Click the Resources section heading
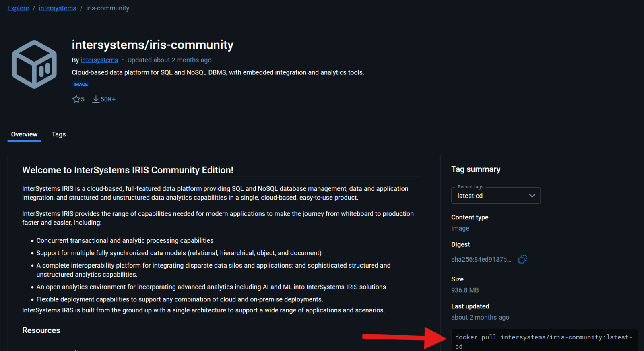This screenshot has height=351, width=644. 41,330
